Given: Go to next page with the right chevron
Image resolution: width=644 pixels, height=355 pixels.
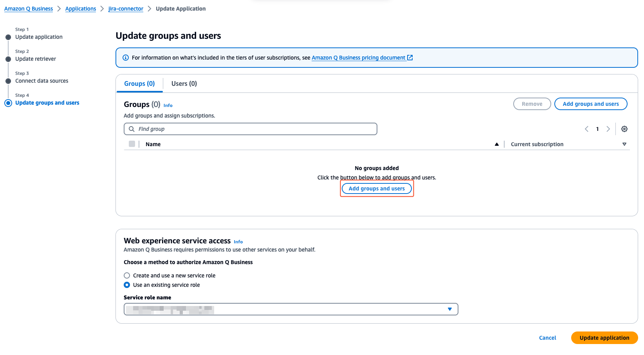Looking at the screenshot, I should [x=608, y=129].
